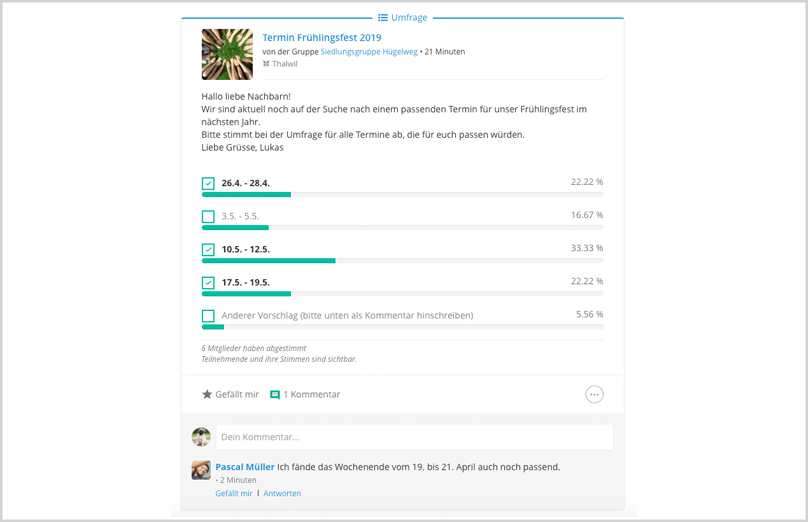The width and height of the screenshot is (808, 522).
Task: Click the star icon next to Gefällt mir
Action: 207,394
